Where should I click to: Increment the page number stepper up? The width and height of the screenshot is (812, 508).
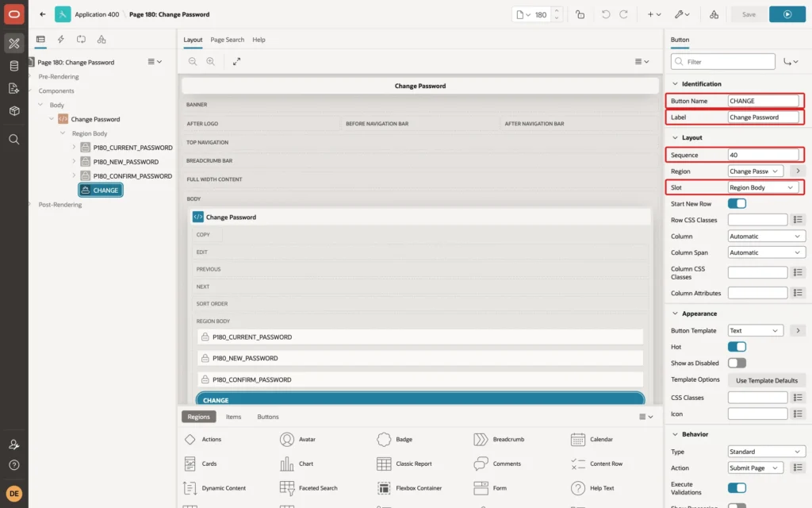pos(557,11)
